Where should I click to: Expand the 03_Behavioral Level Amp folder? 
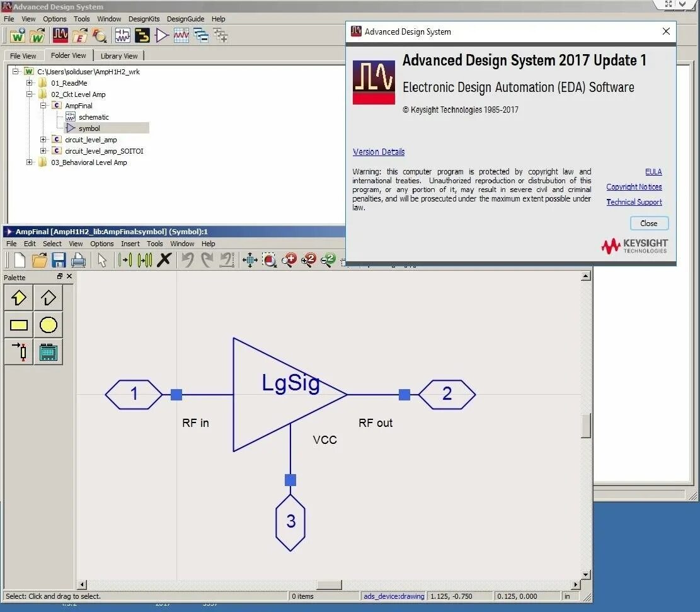[29, 162]
